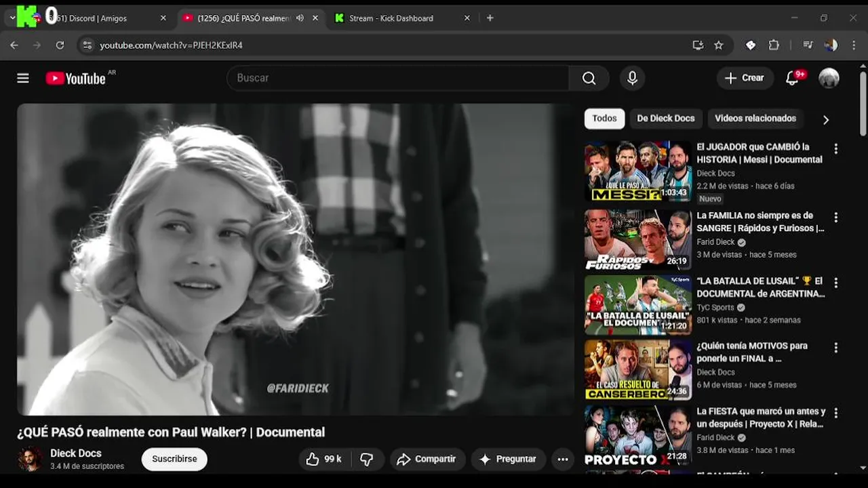
Task: Mute tab via speaker icon
Action: pos(300,18)
